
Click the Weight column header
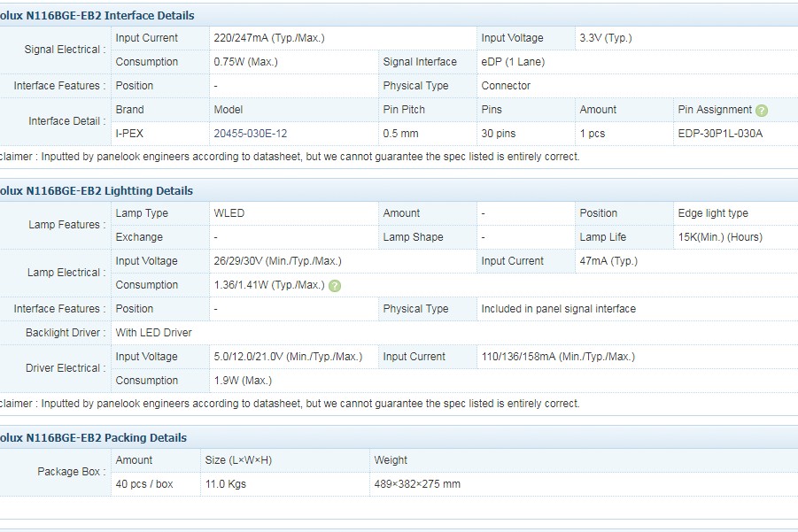391,459
